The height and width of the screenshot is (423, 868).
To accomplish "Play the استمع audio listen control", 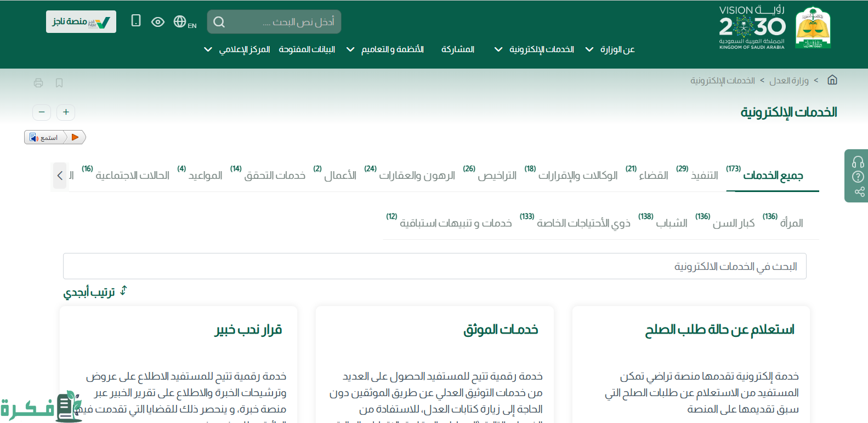I will point(75,137).
